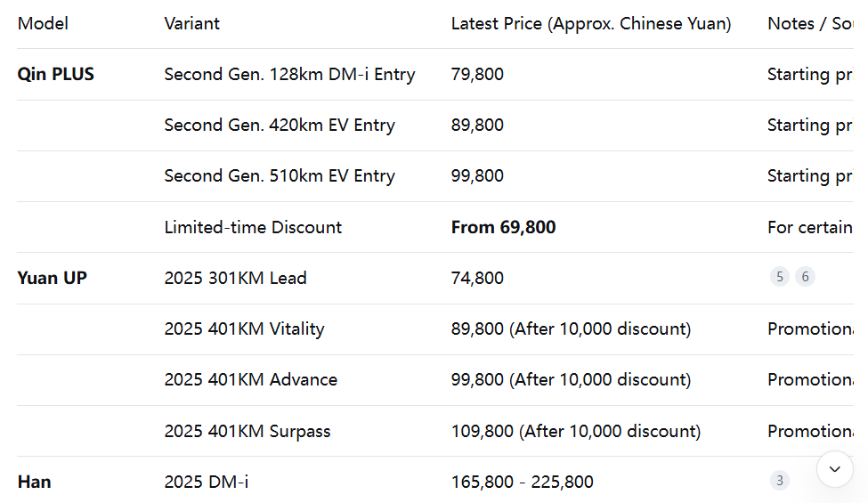Click the scroll-down chevron button
This screenshot has width=868, height=503.
[x=835, y=468]
